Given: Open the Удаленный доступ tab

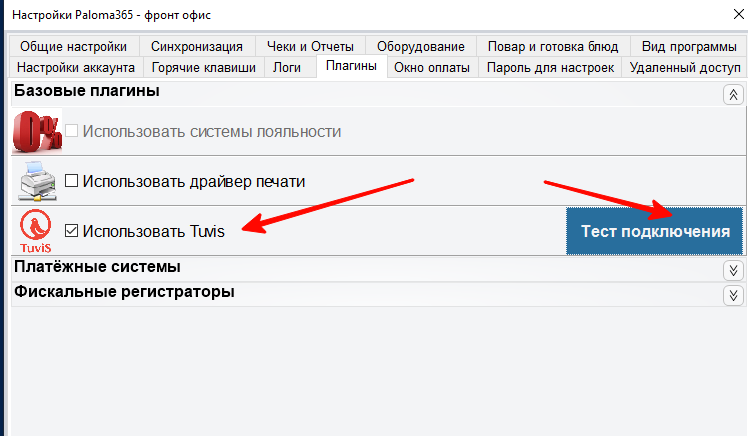Looking at the screenshot, I should [x=685, y=67].
